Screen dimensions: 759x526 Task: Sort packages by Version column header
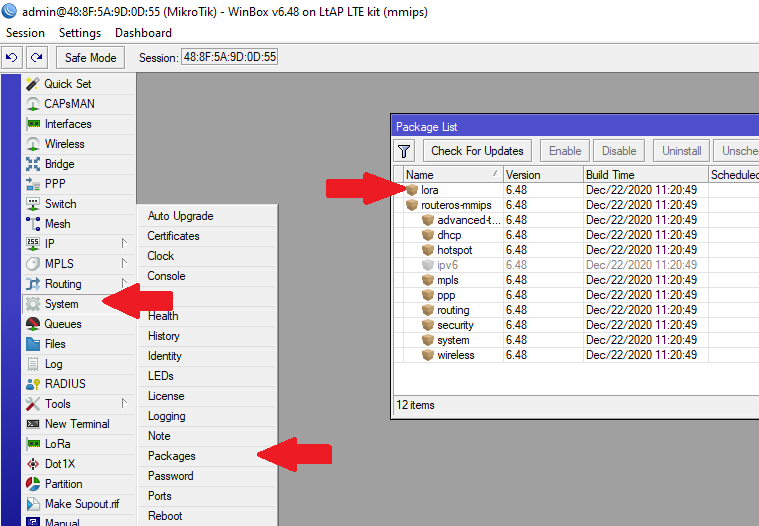click(x=543, y=175)
